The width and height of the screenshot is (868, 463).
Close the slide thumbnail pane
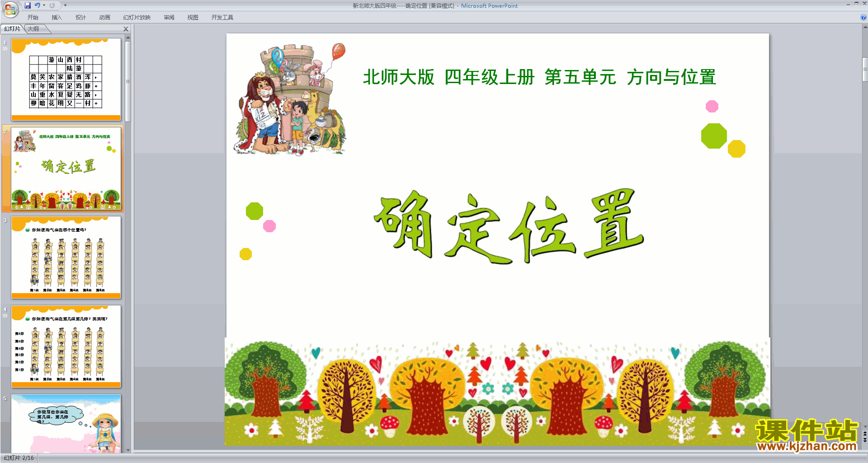point(126,29)
